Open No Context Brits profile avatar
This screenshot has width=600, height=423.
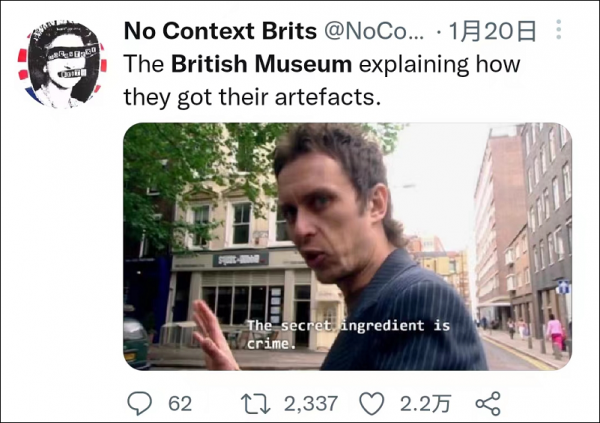coord(62,64)
